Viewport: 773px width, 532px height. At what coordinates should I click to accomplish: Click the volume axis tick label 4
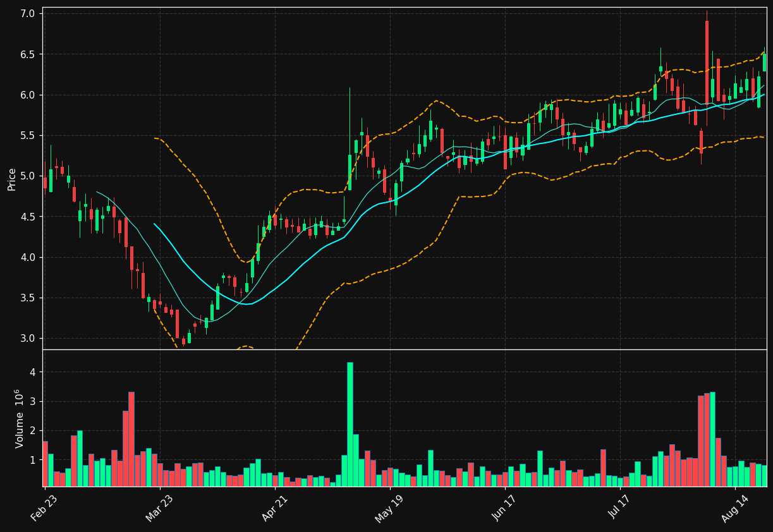pos(33,372)
